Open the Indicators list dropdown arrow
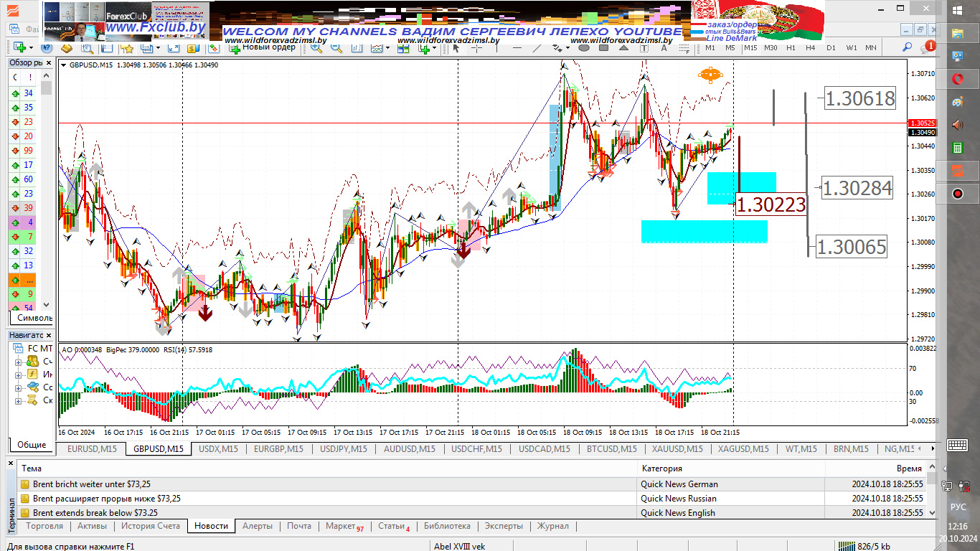 (x=434, y=48)
